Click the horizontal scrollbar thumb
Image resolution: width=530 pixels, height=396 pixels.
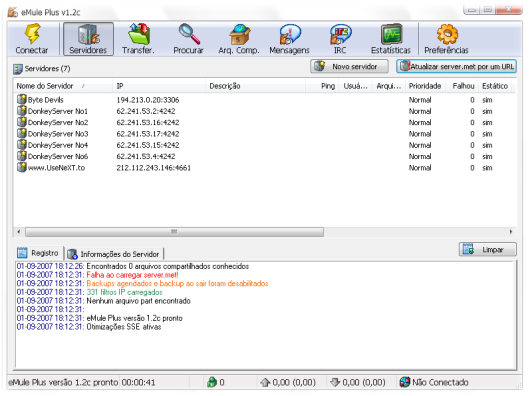tap(174, 232)
